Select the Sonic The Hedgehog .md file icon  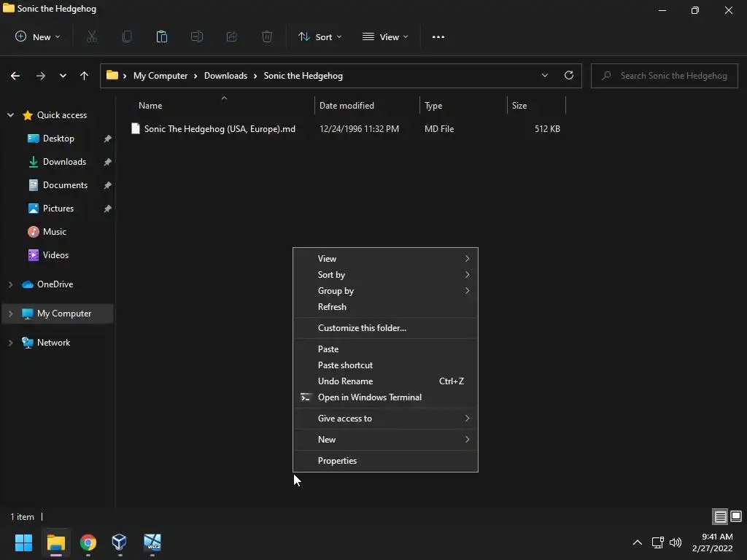point(136,128)
